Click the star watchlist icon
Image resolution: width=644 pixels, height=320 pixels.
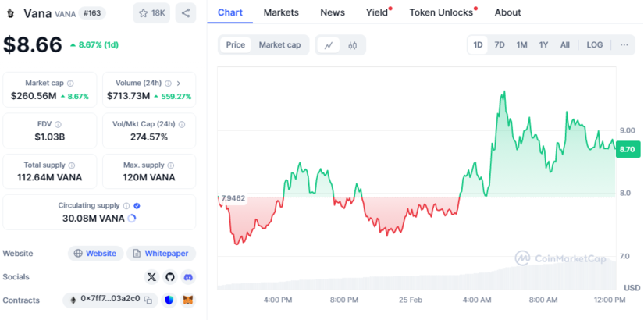click(x=143, y=13)
